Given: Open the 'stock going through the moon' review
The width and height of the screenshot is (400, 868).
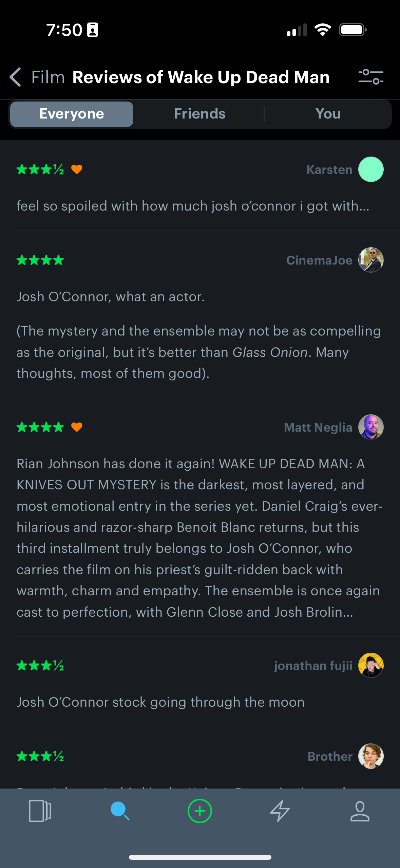Looking at the screenshot, I should [x=160, y=702].
